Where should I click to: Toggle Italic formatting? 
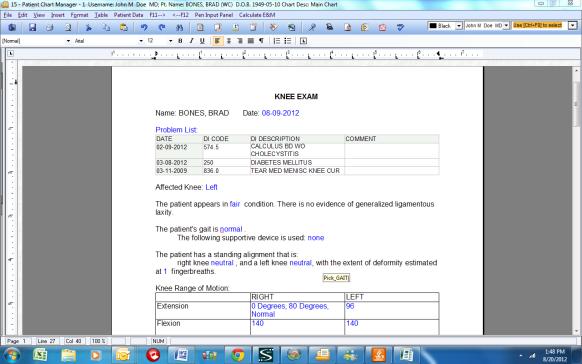tap(191, 41)
